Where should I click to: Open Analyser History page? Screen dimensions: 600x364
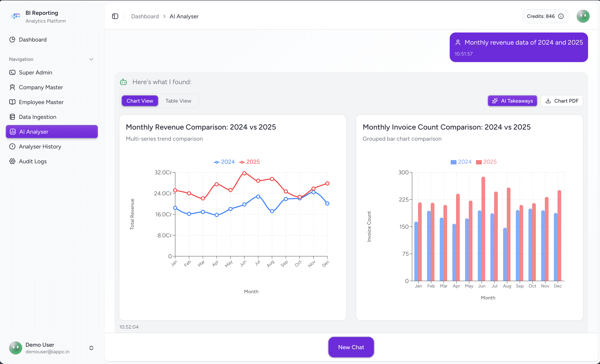coord(52,146)
